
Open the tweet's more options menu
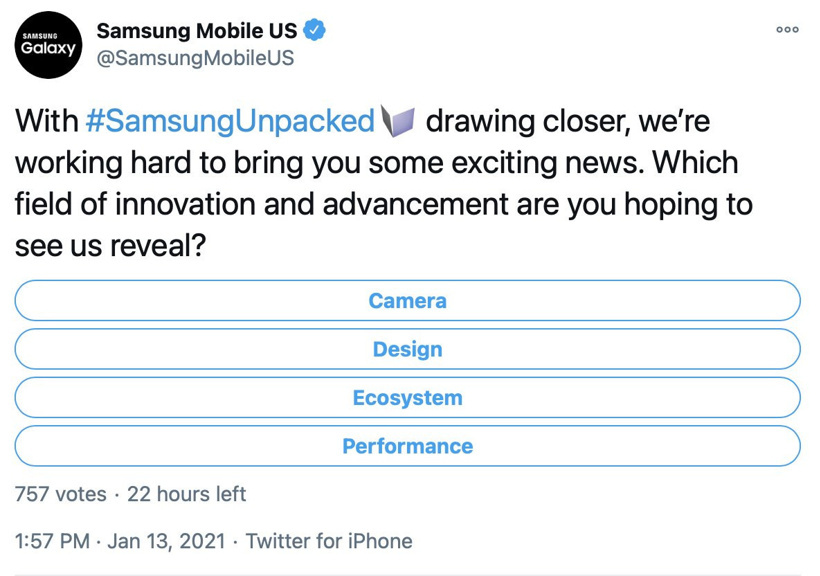pyautogui.click(x=787, y=30)
